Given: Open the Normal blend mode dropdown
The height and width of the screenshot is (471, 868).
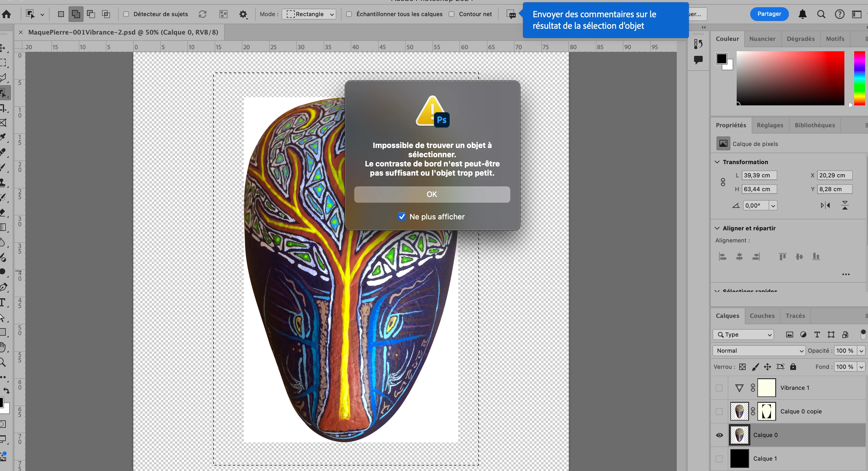Looking at the screenshot, I should [759, 350].
